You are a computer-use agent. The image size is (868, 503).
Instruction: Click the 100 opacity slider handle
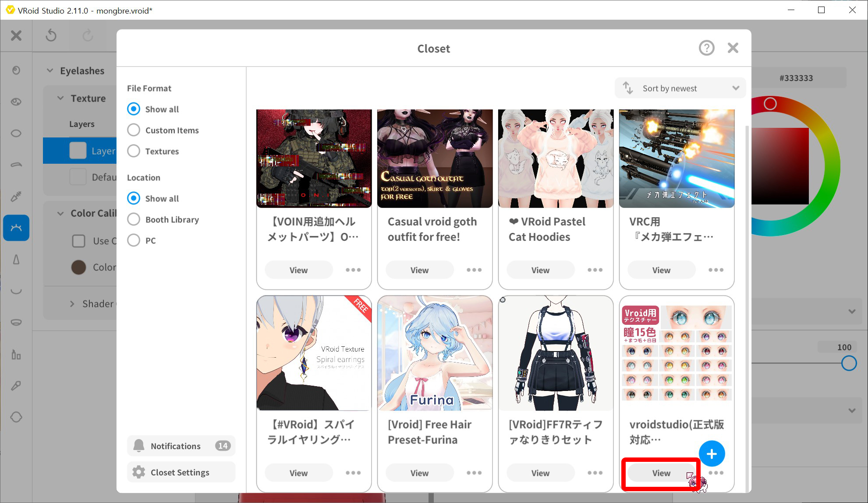point(849,363)
